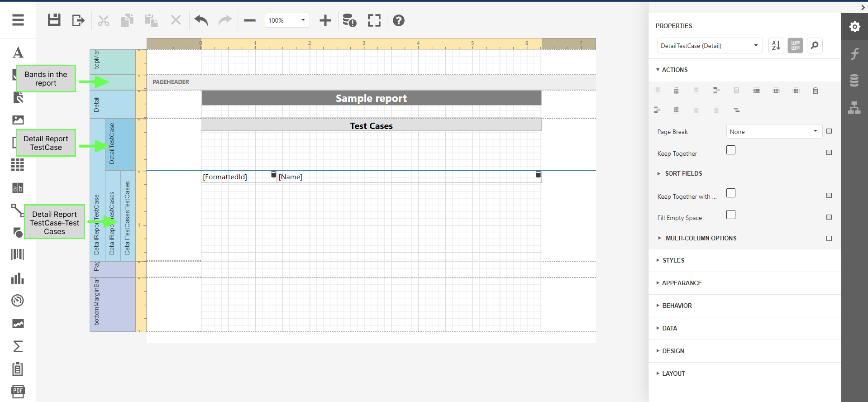Image resolution: width=868 pixels, height=402 pixels.
Task: Select the Chart control in toolbox
Action: click(18, 278)
